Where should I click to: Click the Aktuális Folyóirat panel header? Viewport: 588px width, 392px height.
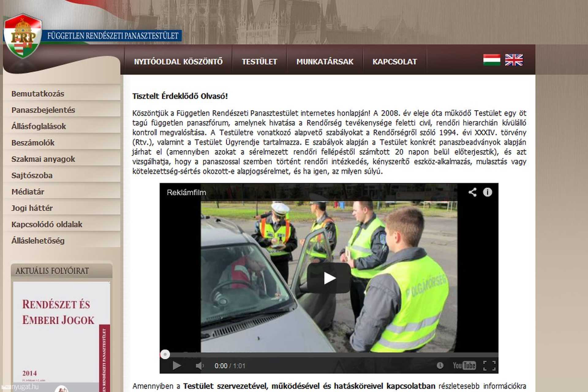click(62, 271)
